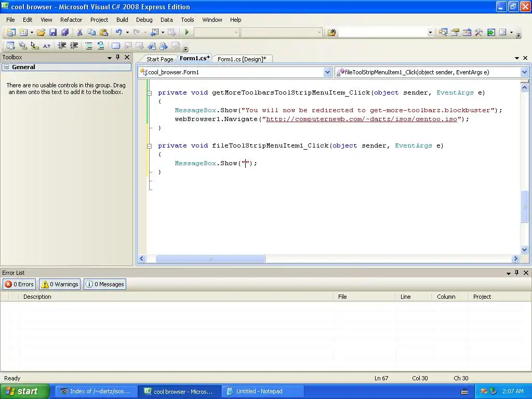Viewport: 532px width, 399px height.
Task: Click the Display Word Completion icon
Action: click(47, 46)
